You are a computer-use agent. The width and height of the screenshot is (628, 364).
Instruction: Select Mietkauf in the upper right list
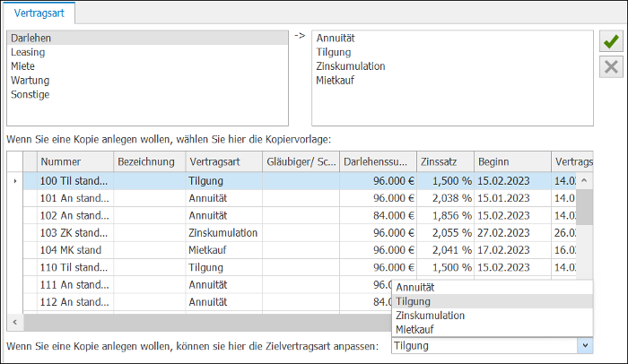[452, 80]
